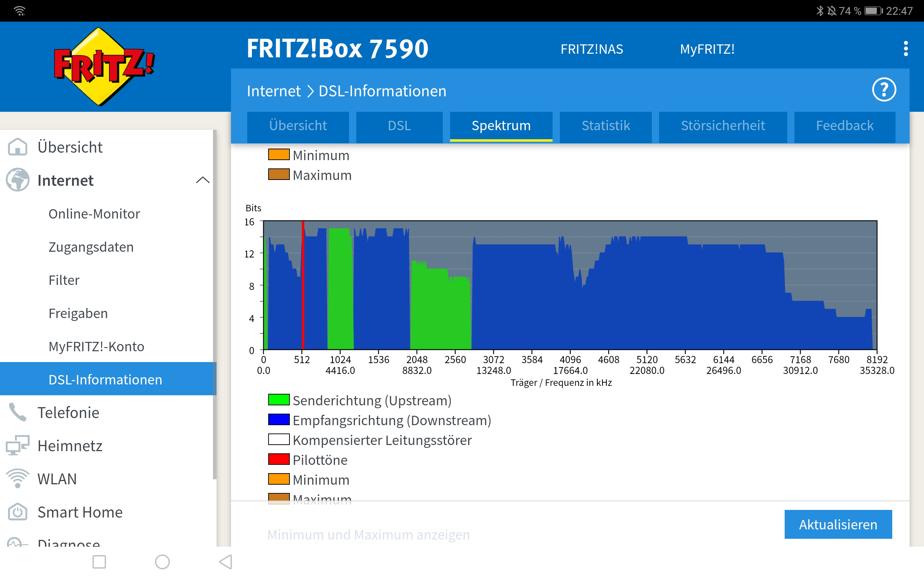Open FRITZ!NAS from the header
Image resolution: width=924 pixels, height=577 pixels.
click(x=592, y=49)
